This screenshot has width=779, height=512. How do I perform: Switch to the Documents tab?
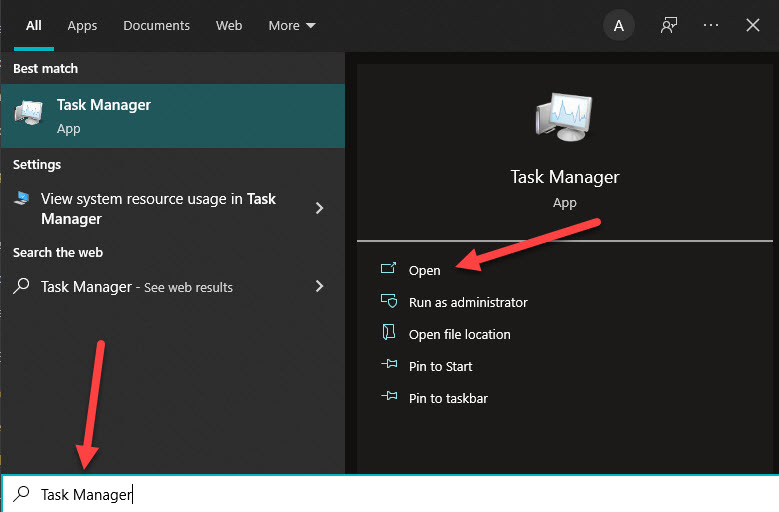[156, 26]
